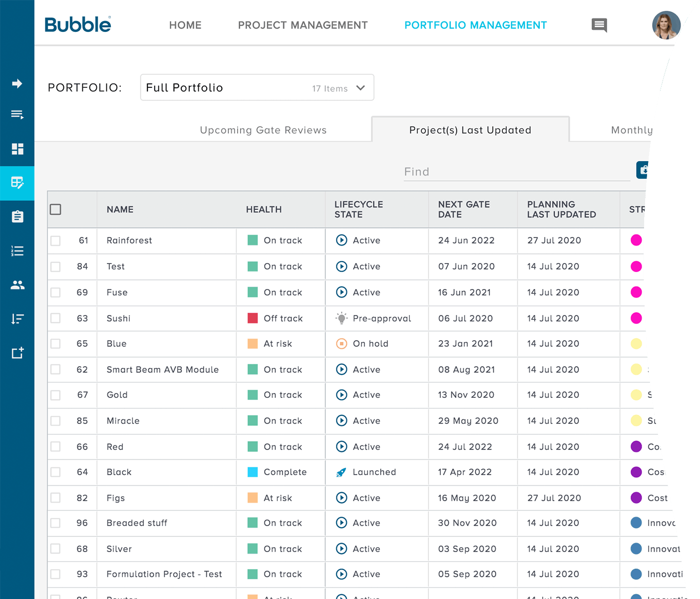Open the playlist-style list icon in sidebar

tap(17, 115)
